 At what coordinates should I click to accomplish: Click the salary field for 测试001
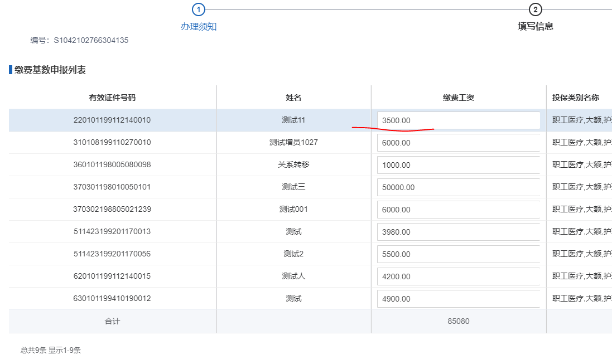(458, 210)
